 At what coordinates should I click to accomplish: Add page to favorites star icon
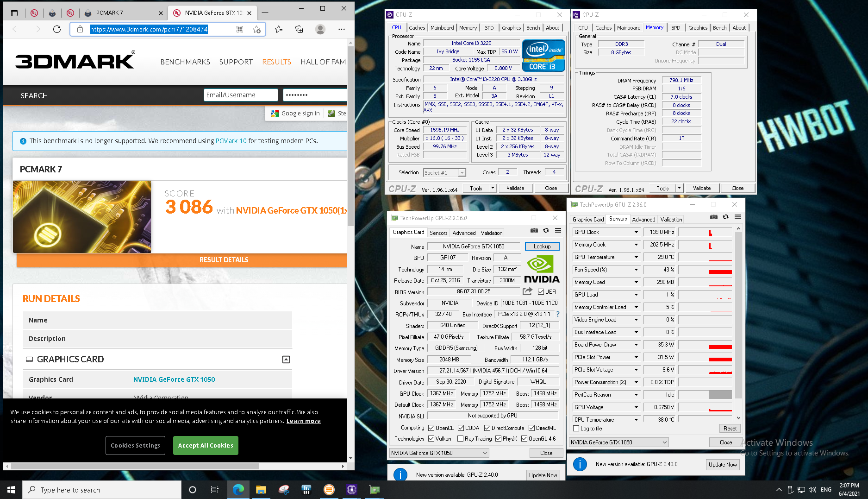pyautogui.click(x=256, y=29)
